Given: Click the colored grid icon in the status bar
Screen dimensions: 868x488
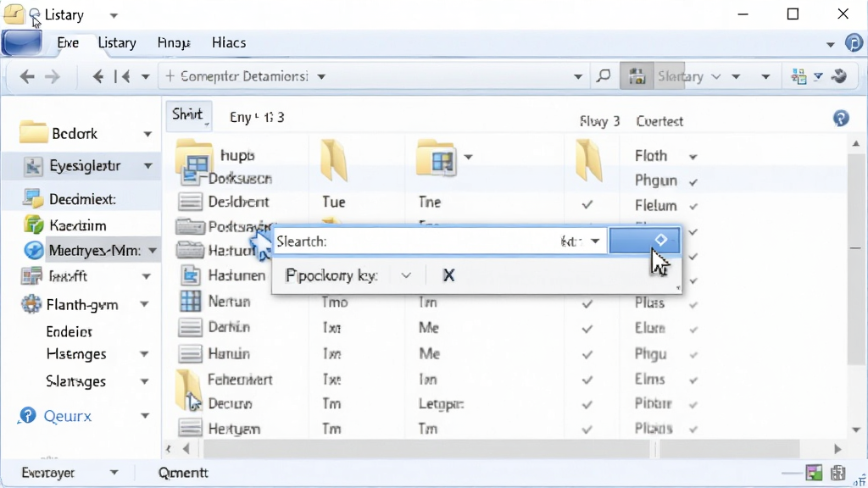Looking at the screenshot, I should click(815, 473).
